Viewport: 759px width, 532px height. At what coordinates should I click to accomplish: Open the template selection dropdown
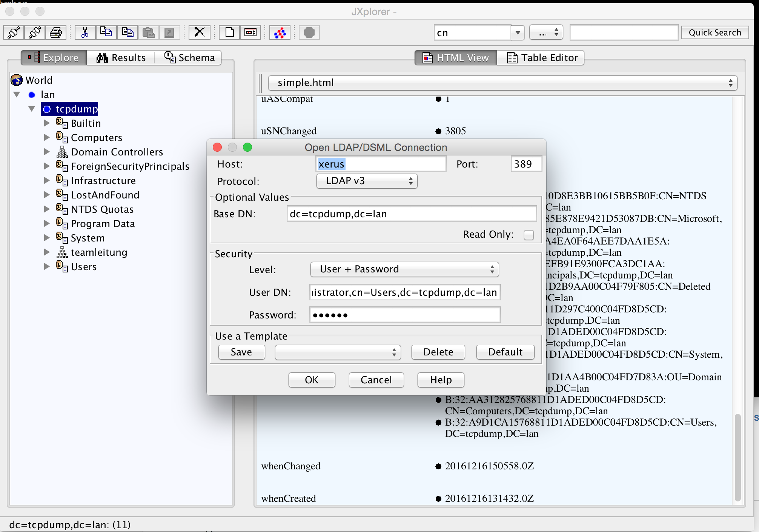(x=338, y=352)
